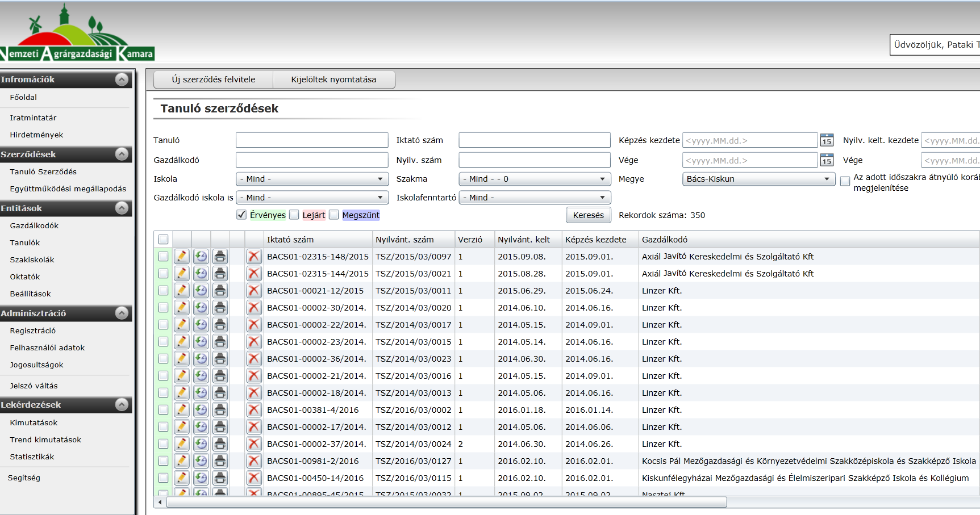Check row checkbox for BACS01-02315-148/2015
980x515 pixels.
(163, 257)
